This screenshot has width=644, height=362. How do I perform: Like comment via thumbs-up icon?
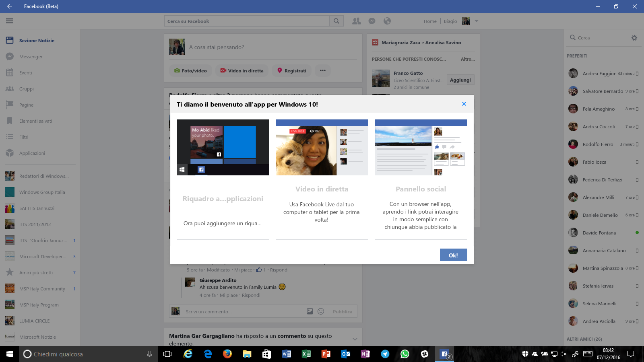pos(259,269)
